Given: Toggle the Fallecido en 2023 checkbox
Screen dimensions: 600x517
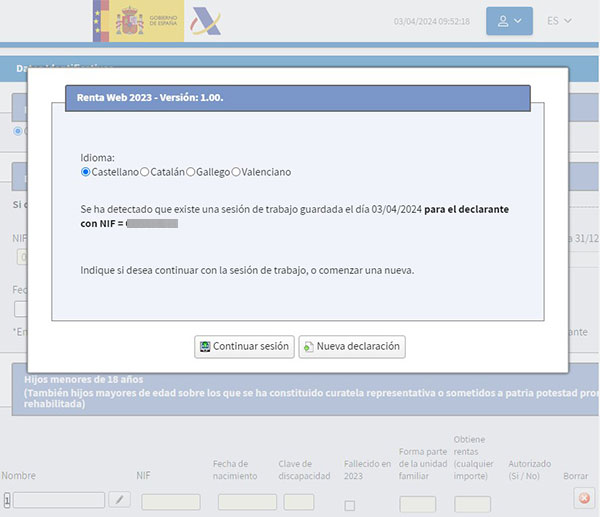Looking at the screenshot, I should pyautogui.click(x=349, y=505).
